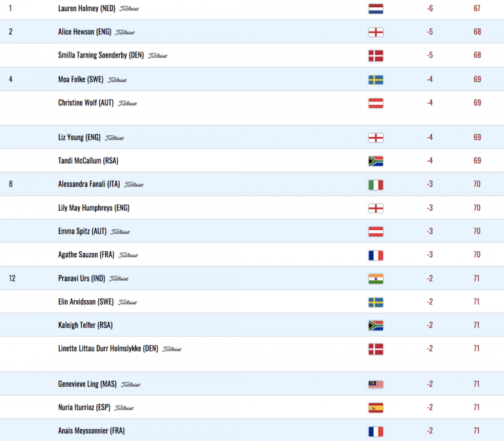This screenshot has height=441, width=504.
Task: Open Kaleigh Telfer (RSA) player entry
Action: coord(86,325)
